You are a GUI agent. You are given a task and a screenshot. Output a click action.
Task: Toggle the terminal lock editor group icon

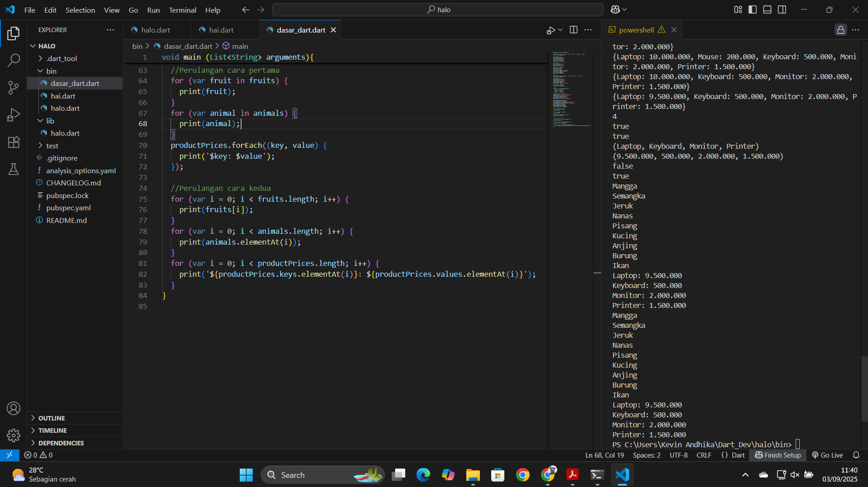(x=840, y=30)
